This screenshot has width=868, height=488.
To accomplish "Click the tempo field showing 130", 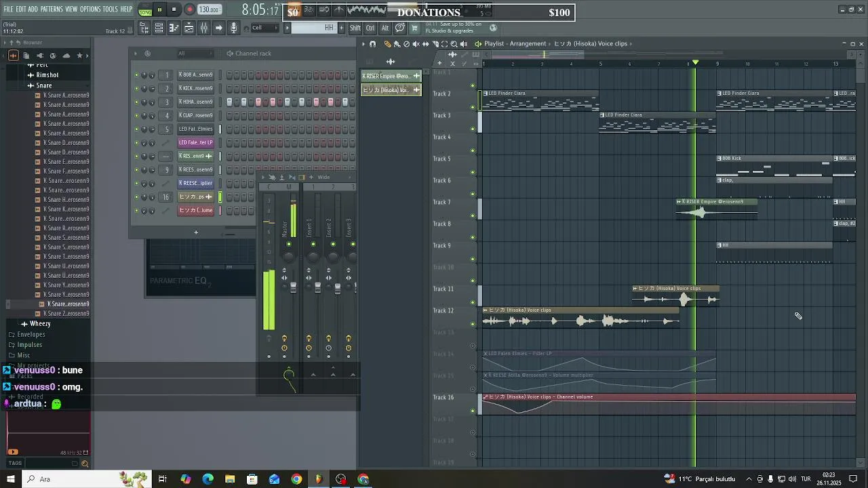I will (x=209, y=10).
